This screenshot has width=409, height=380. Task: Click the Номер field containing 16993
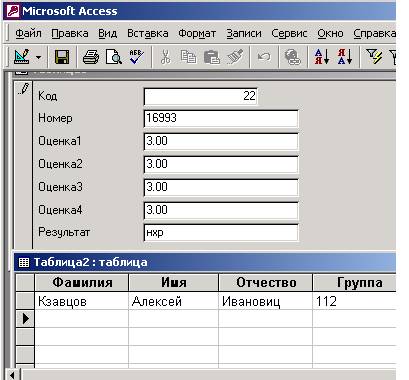pos(221,118)
